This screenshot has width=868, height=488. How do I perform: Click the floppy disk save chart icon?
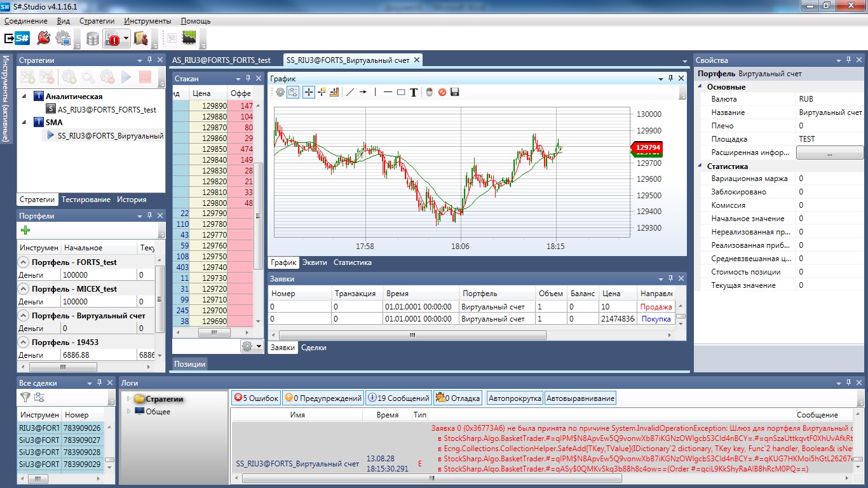454,92
